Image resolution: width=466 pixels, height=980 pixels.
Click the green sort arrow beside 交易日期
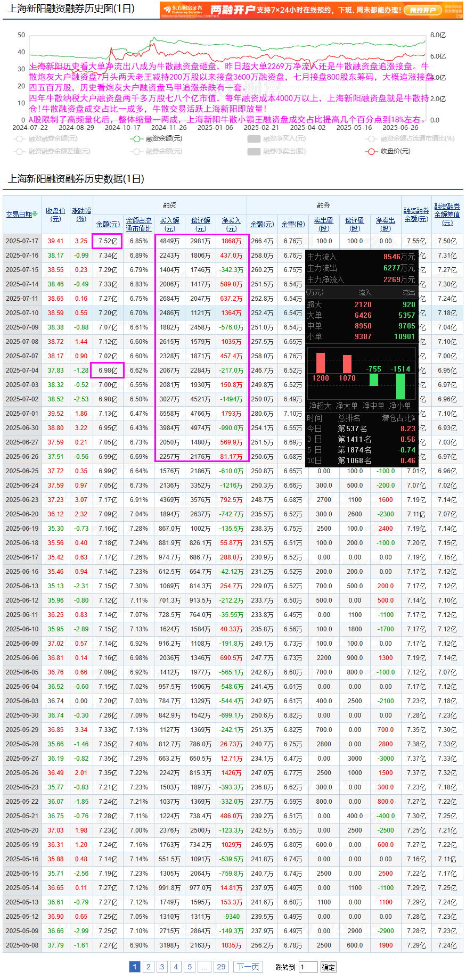pos(35,214)
